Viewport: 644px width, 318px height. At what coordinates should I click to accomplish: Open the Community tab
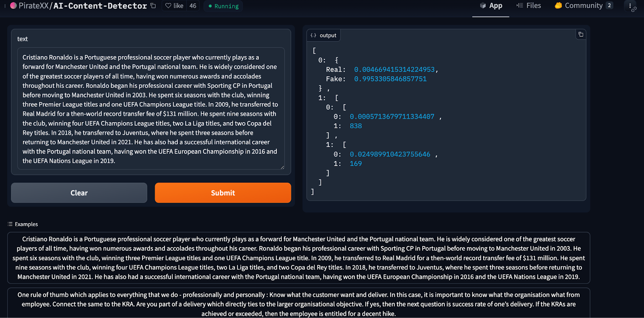click(583, 6)
